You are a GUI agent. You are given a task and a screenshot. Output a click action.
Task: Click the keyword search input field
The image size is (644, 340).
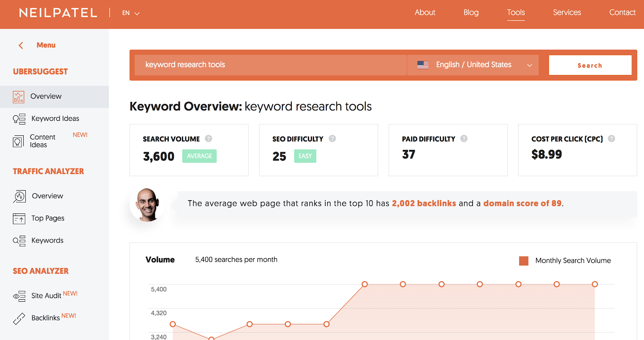click(x=270, y=65)
